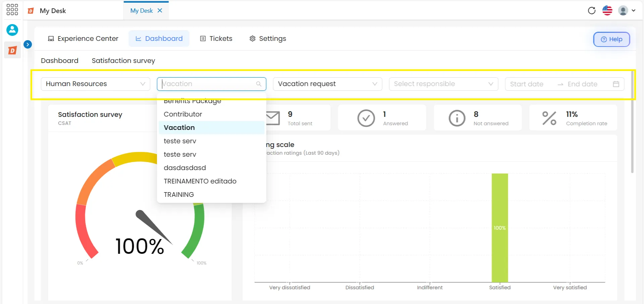Click the '(Last 90 days)' subtitle text

click(x=321, y=153)
